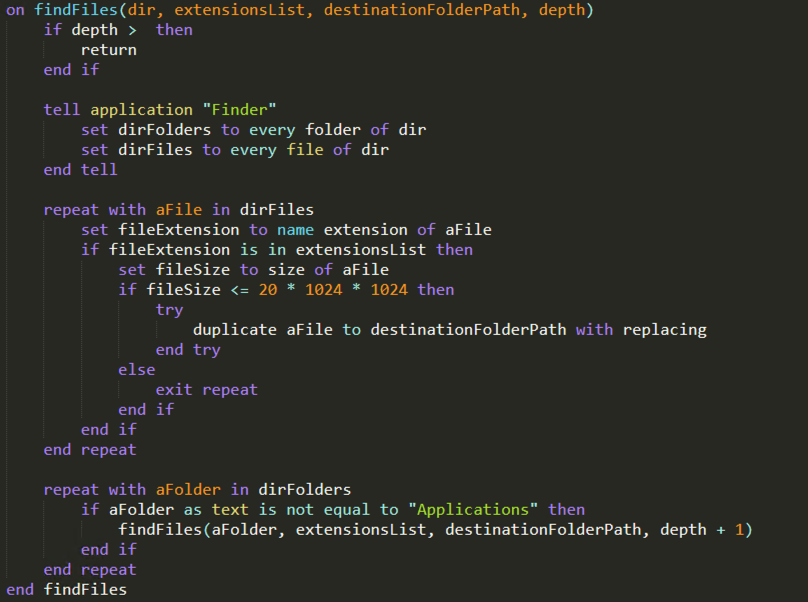808x602 pixels.
Task: Click the word 'file' in 'every file'
Action: 305,150
